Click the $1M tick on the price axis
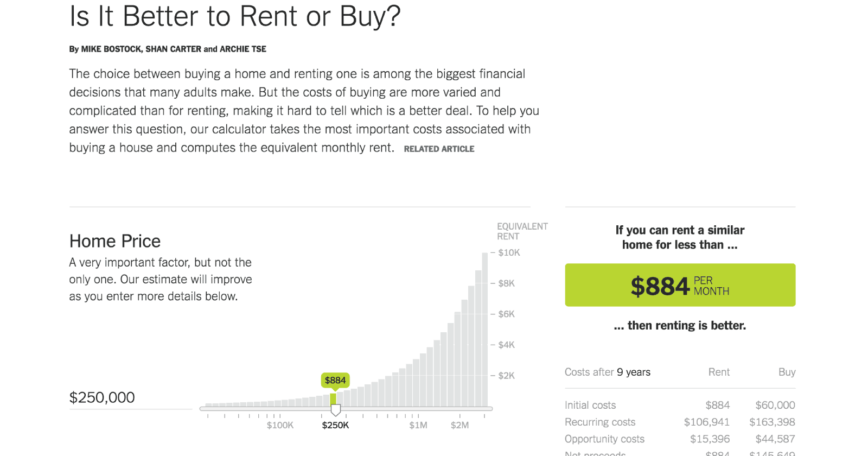Screen dimensions: 868x456 [x=418, y=425]
